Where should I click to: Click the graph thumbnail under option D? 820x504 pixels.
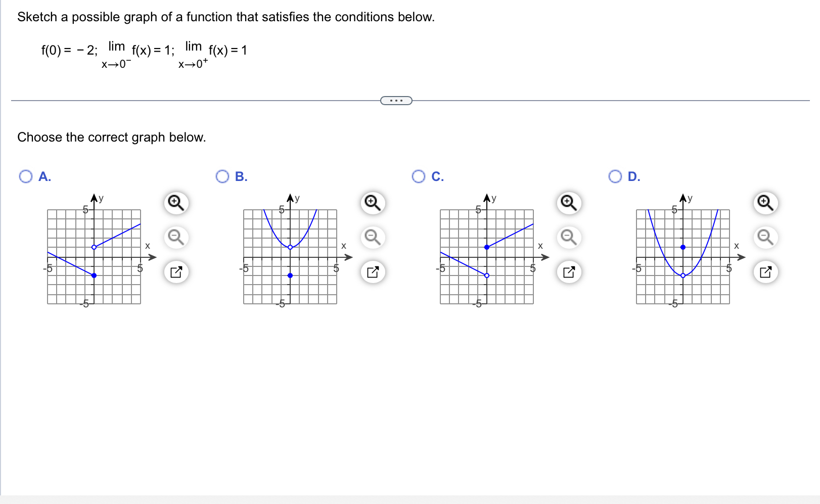683,256
